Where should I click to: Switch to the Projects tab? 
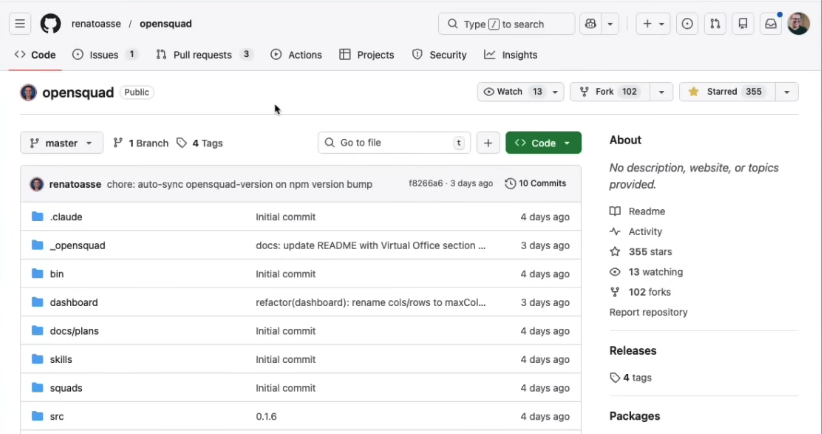point(366,55)
